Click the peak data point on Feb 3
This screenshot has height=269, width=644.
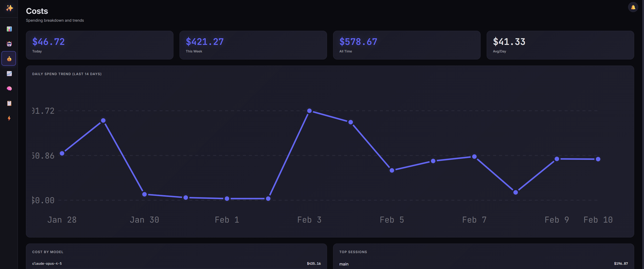pyautogui.click(x=309, y=111)
